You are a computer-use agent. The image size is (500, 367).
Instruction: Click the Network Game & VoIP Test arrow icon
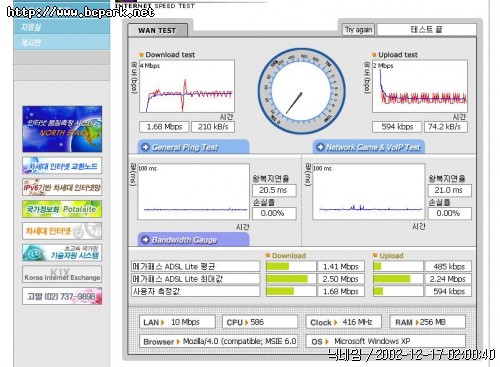(x=320, y=147)
